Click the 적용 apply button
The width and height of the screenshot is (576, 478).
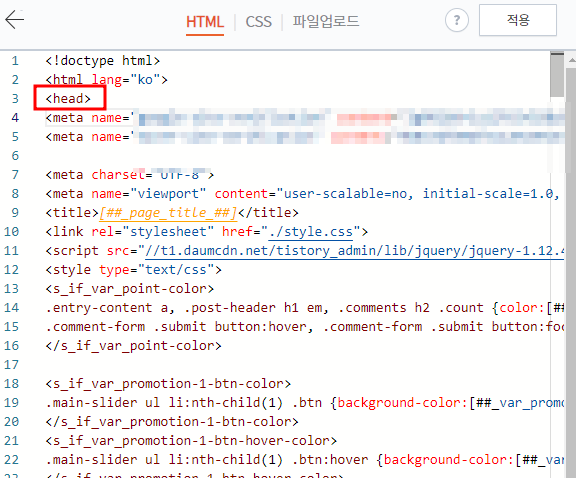(x=518, y=20)
